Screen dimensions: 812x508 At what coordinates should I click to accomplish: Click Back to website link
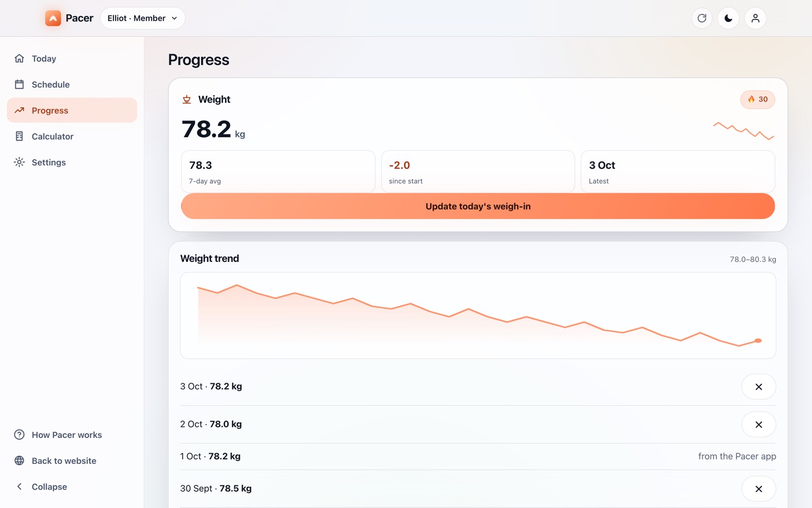click(x=72, y=461)
